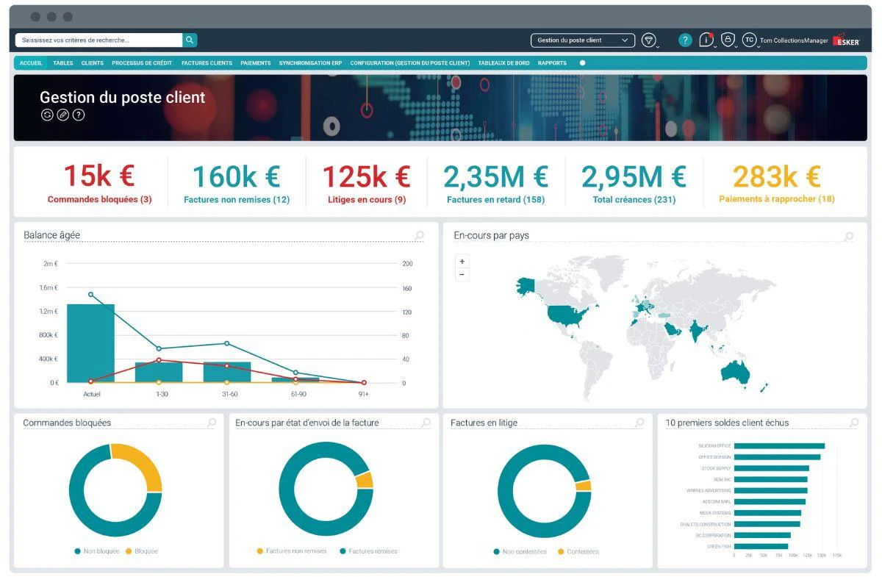882x588 pixels.
Task: Open the TC user avatar
Action: [749, 40]
